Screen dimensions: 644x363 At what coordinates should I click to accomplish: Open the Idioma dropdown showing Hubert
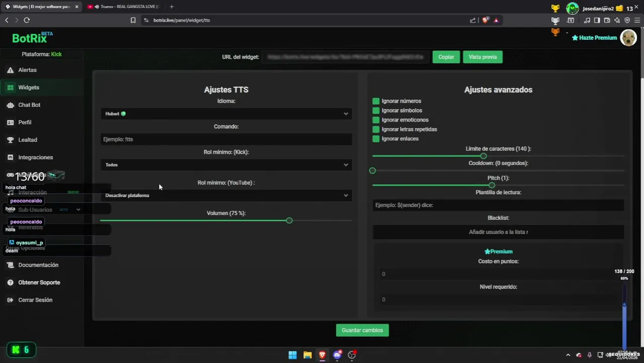(x=226, y=114)
